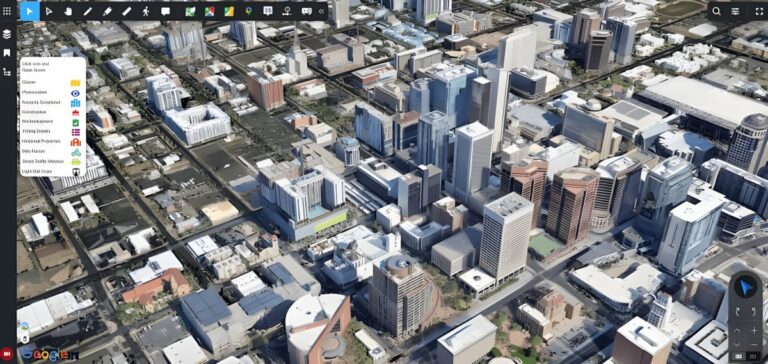This screenshot has height=364, width=768.
Task: Open the yellow Zones scene icon
Action: point(75,83)
